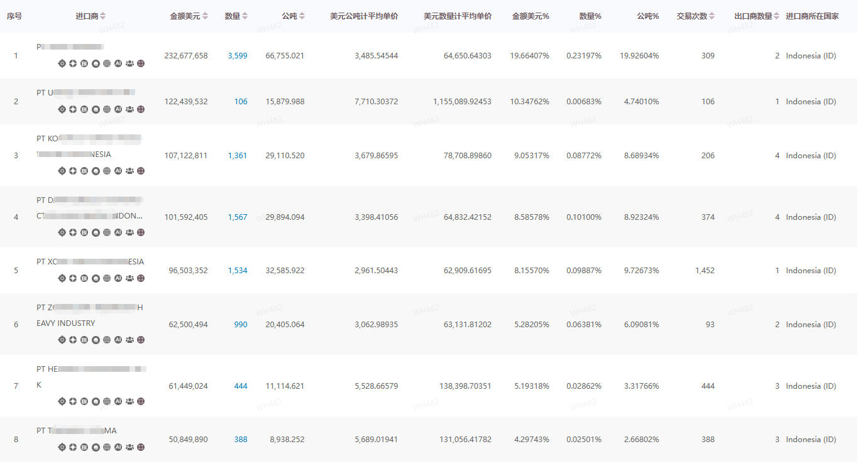
Task: Open the PT XO importer name in row 5
Action: pos(90,262)
